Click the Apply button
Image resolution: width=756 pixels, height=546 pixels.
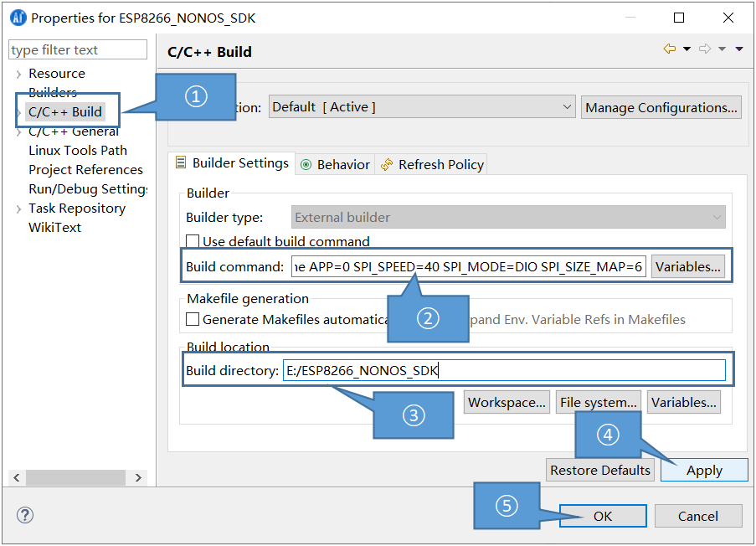704,470
